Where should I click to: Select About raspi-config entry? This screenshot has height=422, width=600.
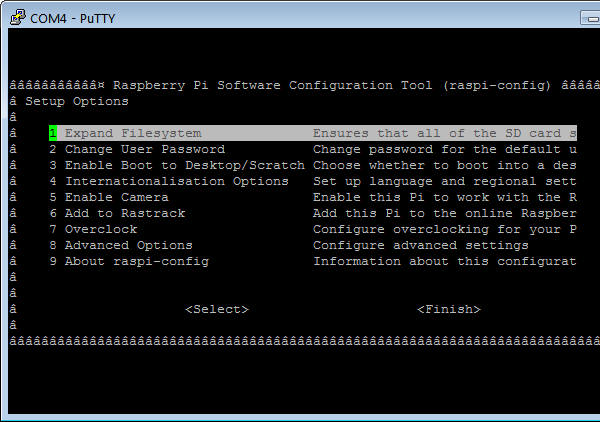coord(129,261)
